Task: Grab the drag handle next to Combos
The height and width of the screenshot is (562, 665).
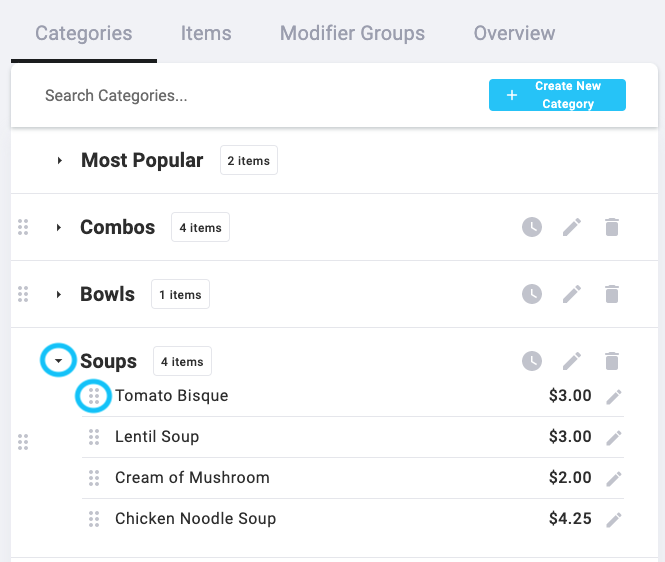Action: tap(23, 227)
